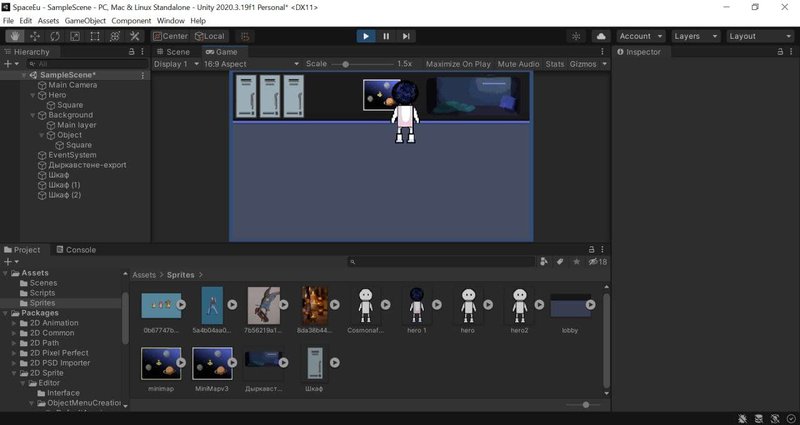Select the Hand tool in toolbar

click(14, 36)
